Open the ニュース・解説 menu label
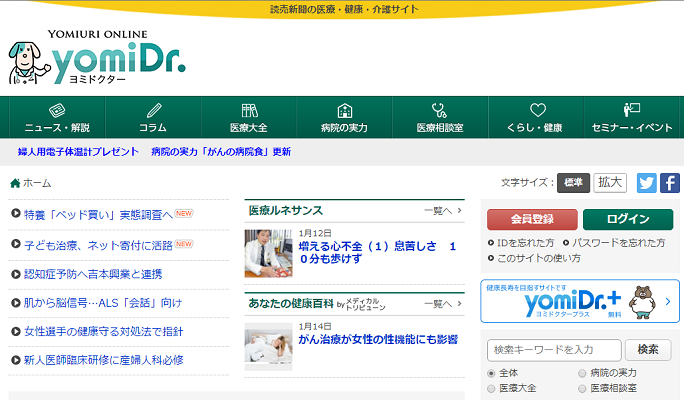 pos(57,128)
